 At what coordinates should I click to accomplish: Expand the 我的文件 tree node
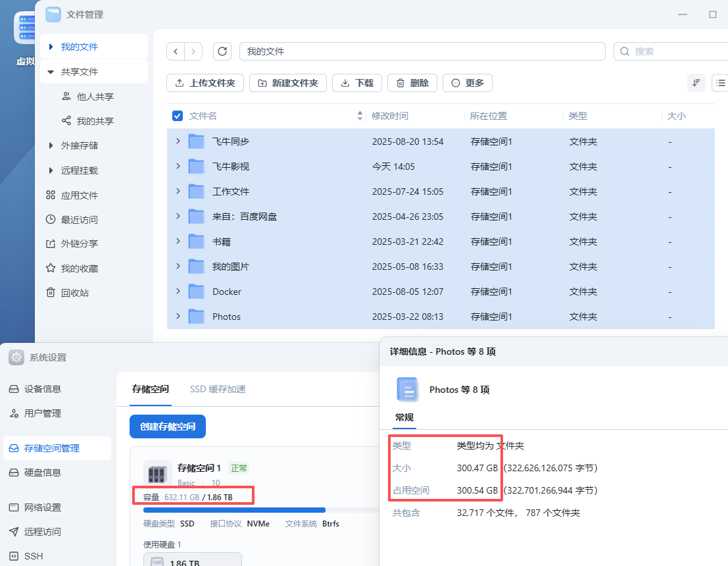click(x=51, y=47)
